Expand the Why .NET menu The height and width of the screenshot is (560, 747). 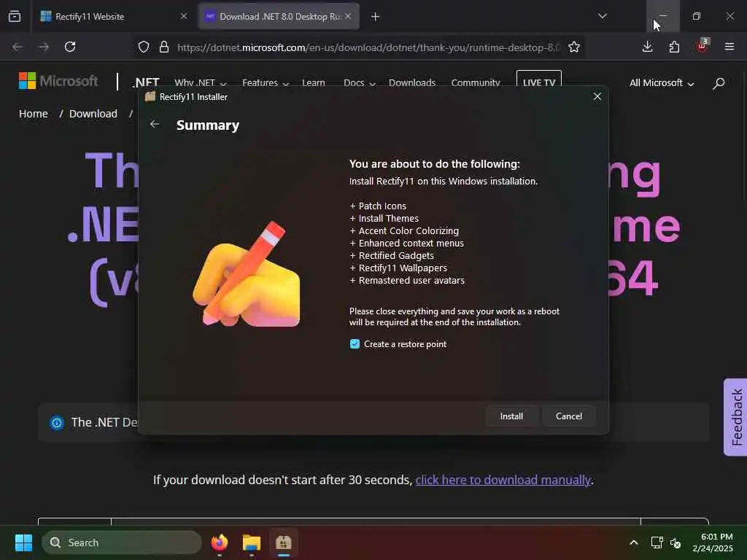pyautogui.click(x=200, y=83)
